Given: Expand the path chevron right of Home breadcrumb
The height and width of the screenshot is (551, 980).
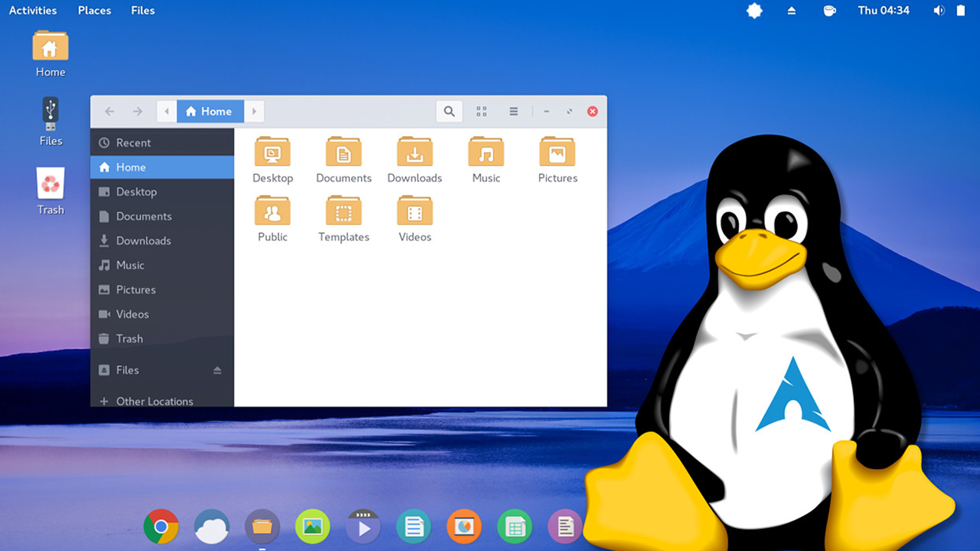Looking at the screenshot, I should click(254, 111).
